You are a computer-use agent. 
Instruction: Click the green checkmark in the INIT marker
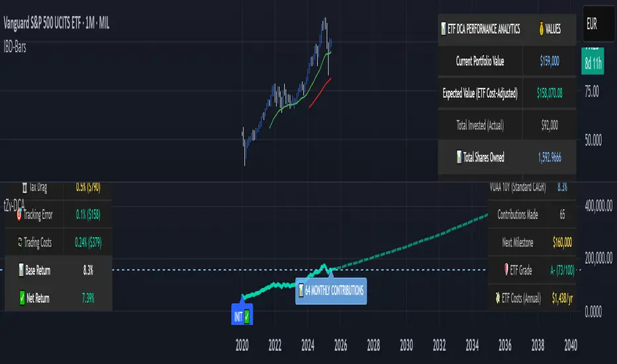(x=247, y=316)
